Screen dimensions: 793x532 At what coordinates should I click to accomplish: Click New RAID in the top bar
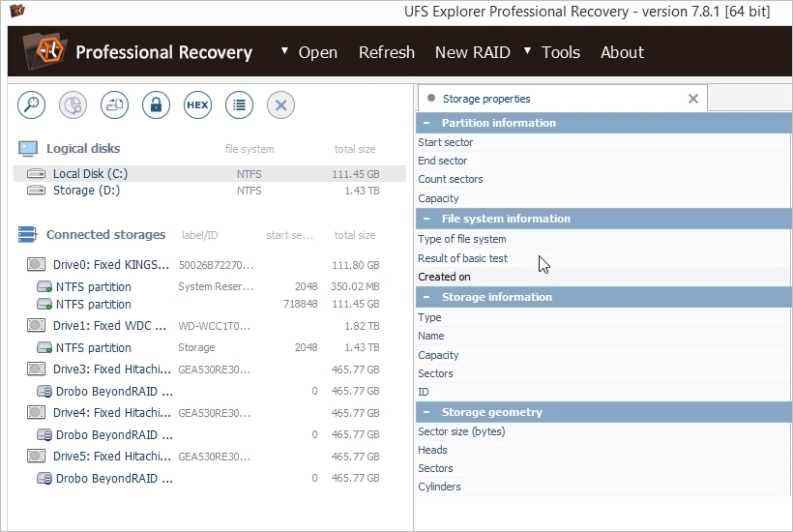click(x=472, y=52)
